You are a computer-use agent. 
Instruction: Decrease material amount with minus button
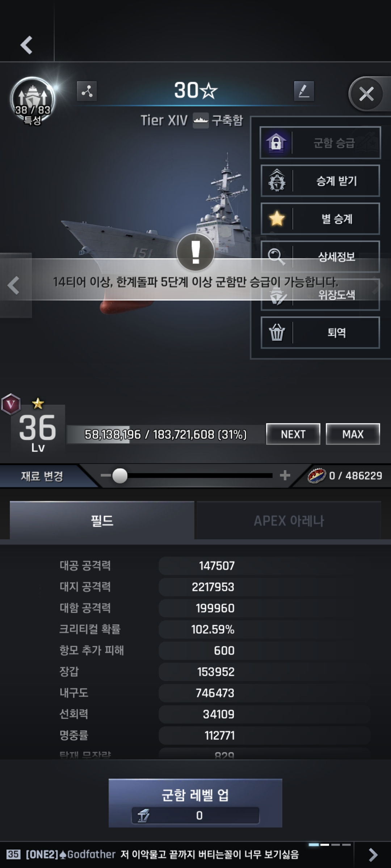click(106, 475)
